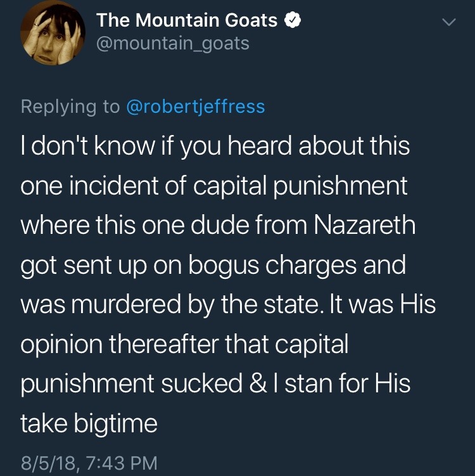Click the blue verified badge icon

pos(291,21)
